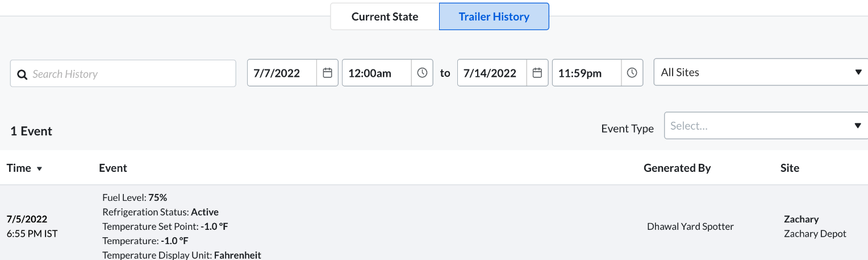Image resolution: width=868 pixels, height=260 pixels.
Task: Click the Generated By column header
Action: [677, 168]
